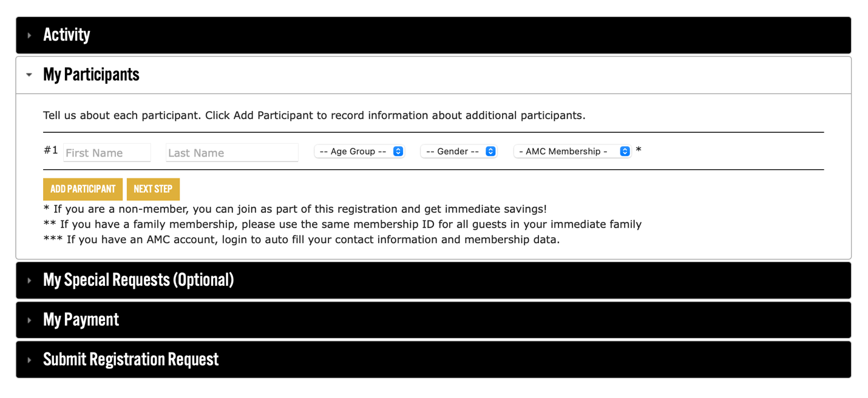Open the Gender dropdown

[x=459, y=152]
